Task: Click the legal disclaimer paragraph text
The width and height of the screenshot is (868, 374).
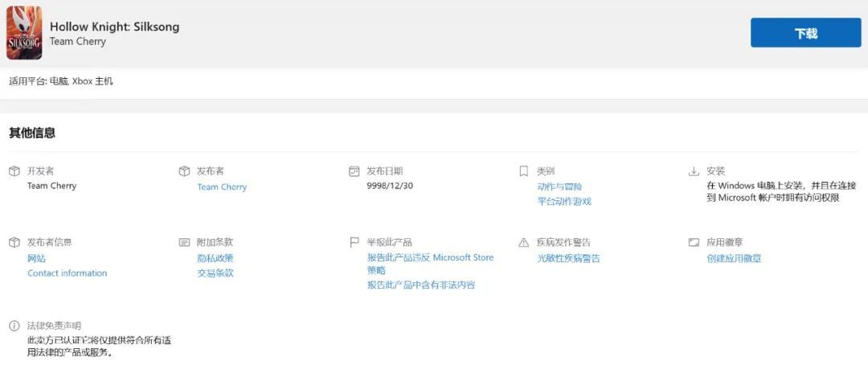Action: tap(99, 347)
